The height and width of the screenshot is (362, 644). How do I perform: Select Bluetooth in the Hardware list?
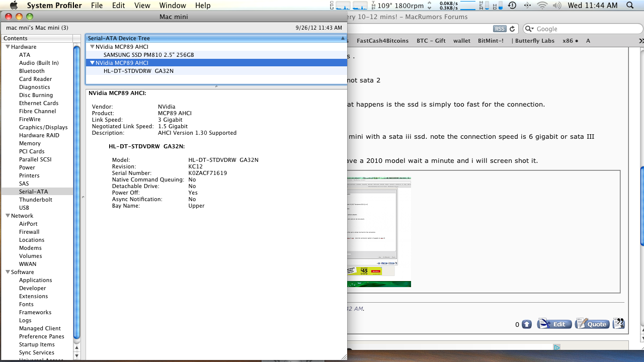coord(32,71)
